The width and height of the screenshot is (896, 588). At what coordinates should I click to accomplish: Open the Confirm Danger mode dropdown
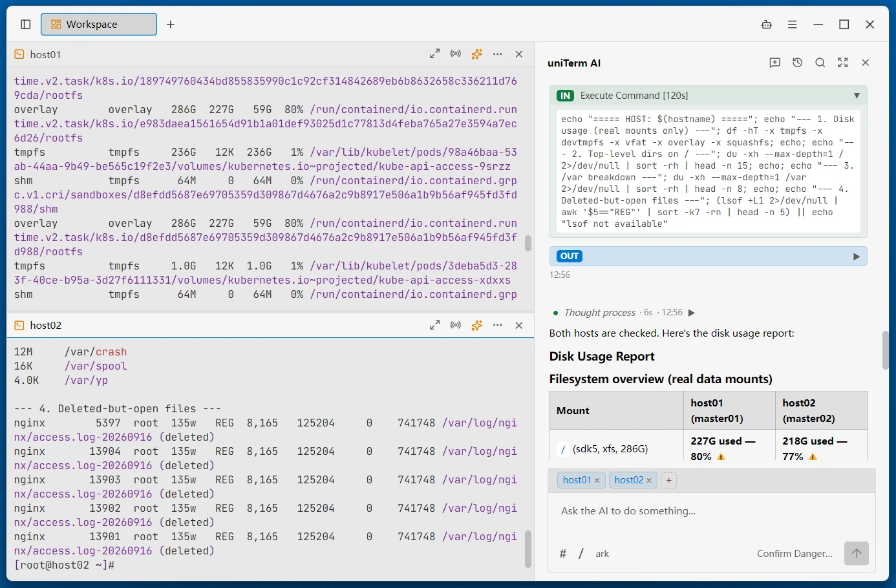coord(795,554)
